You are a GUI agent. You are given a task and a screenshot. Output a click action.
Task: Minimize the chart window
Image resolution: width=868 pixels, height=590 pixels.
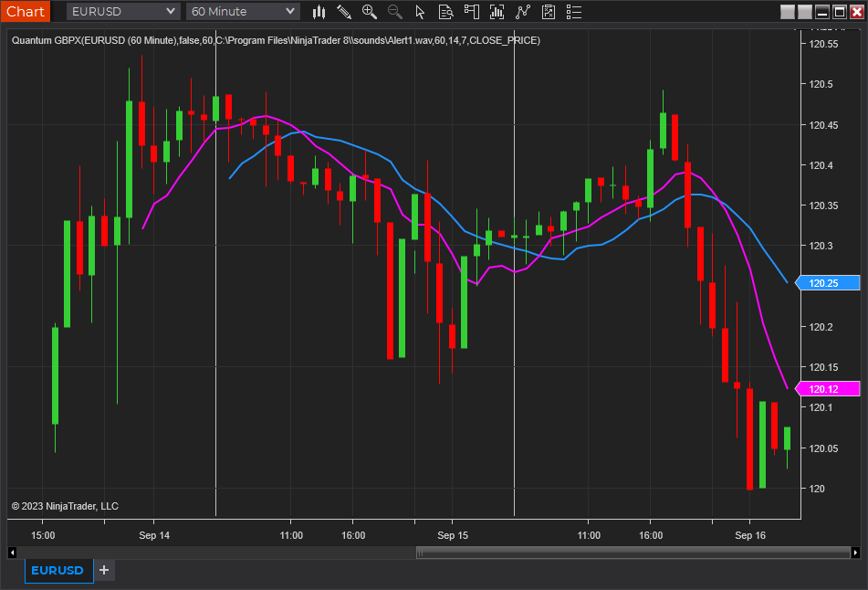click(822, 12)
